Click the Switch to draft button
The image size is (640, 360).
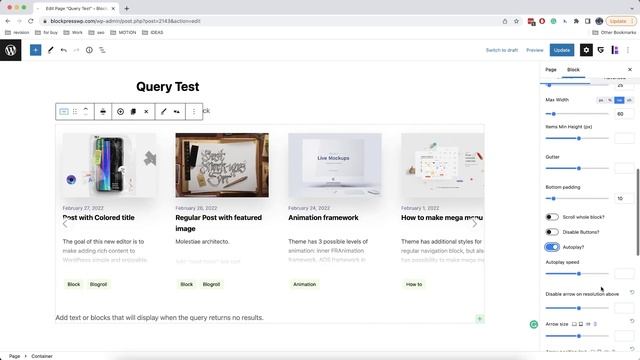[x=502, y=50]
